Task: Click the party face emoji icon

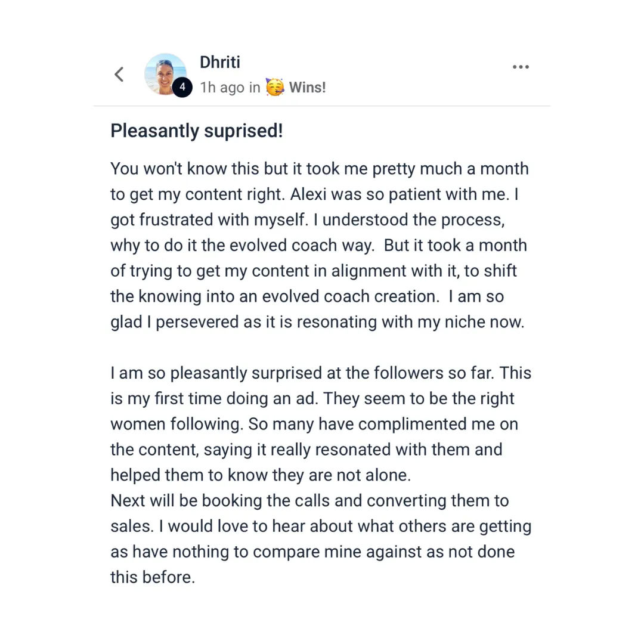Action: click(274, 87)
